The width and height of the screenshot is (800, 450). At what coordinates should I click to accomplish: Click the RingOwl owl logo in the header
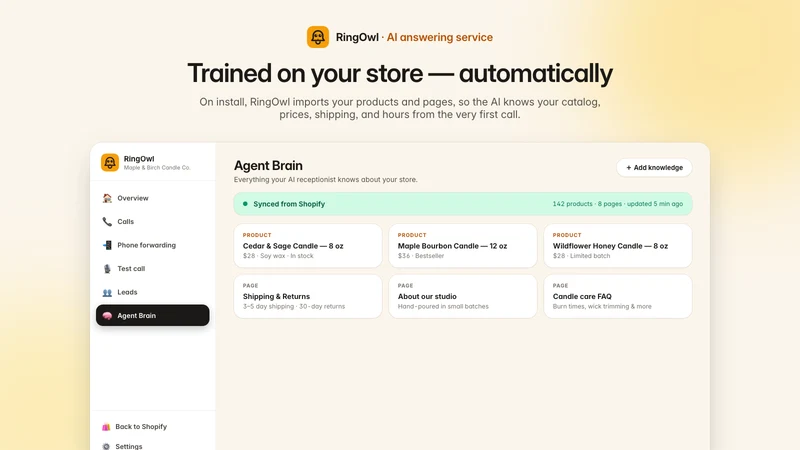[317, 37]
